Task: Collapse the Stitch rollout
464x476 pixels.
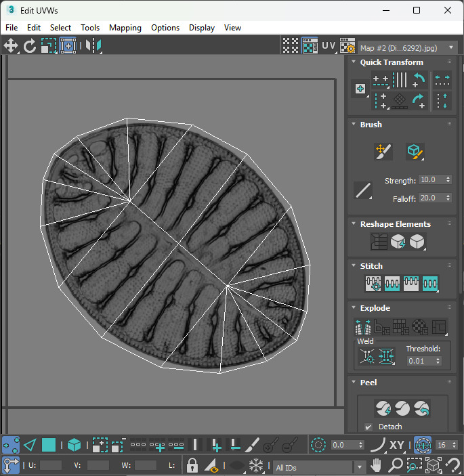Action: pyautogui.click(x=354, y=265)
